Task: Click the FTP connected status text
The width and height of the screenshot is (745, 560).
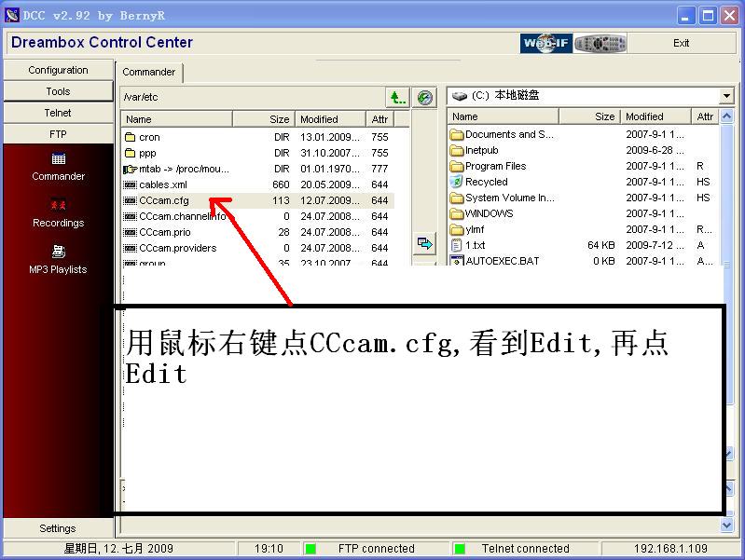Action: click(x=377, y=549)
